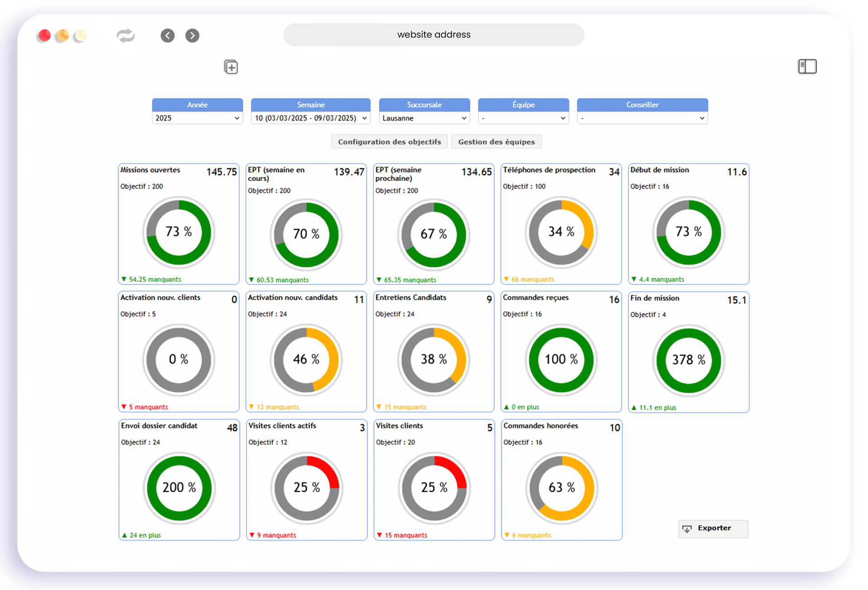Click the orange window dot

pos(62,36)
